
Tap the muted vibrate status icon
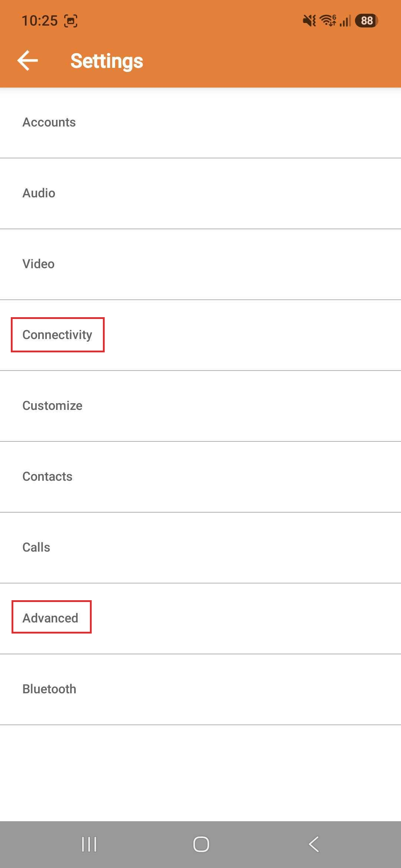(x=309, y=20)
